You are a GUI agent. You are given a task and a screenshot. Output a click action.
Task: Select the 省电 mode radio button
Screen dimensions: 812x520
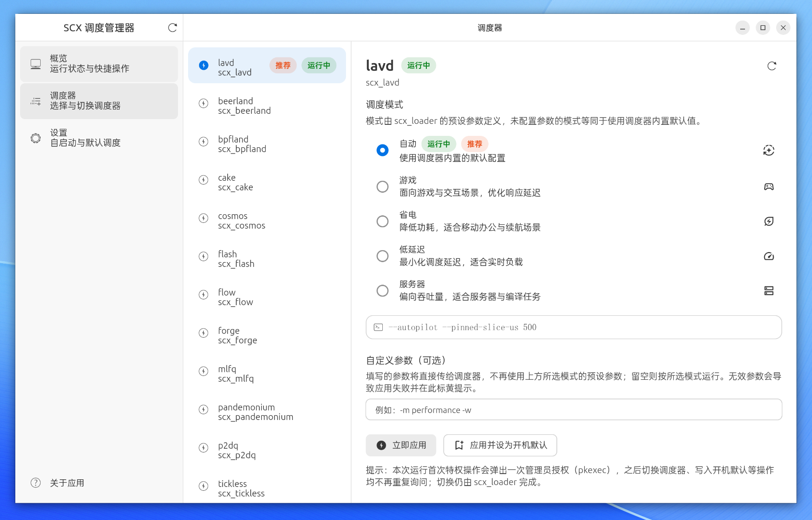click(382, 221)
